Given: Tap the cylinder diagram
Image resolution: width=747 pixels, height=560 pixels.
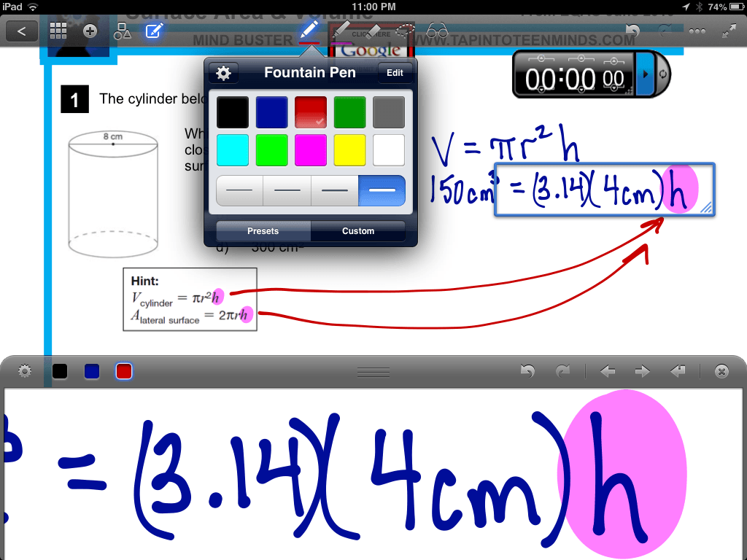Looking at the screenshot, I should [x=113, y=194].
